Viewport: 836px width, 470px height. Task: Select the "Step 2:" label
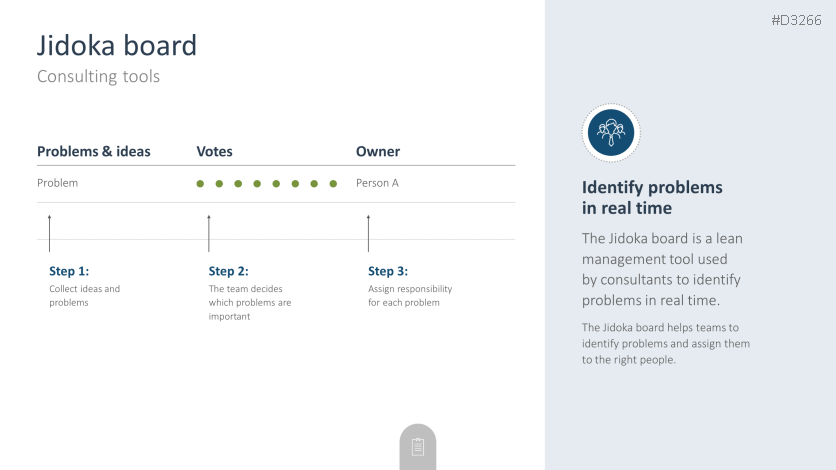click(x=228, y=271)
